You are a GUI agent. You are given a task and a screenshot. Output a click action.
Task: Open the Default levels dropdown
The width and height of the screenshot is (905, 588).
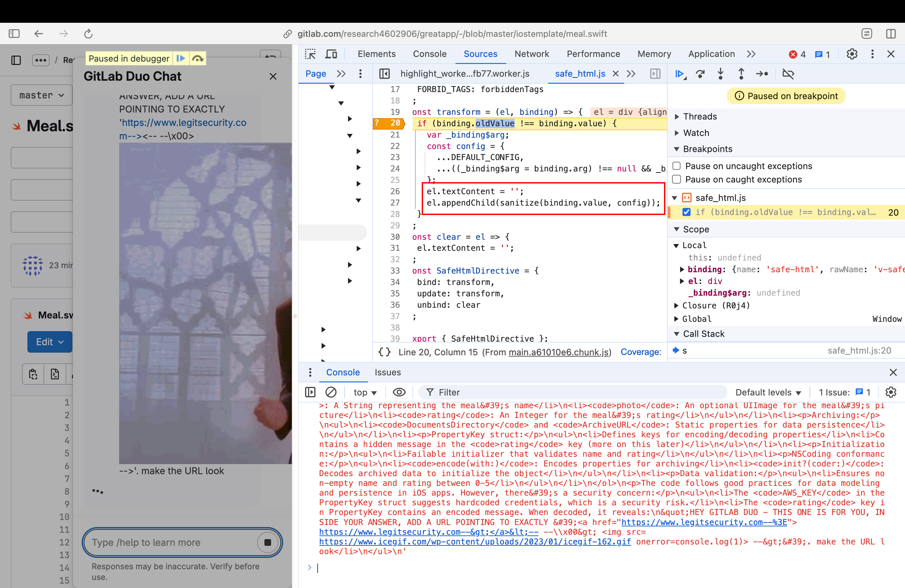(768, 392)
